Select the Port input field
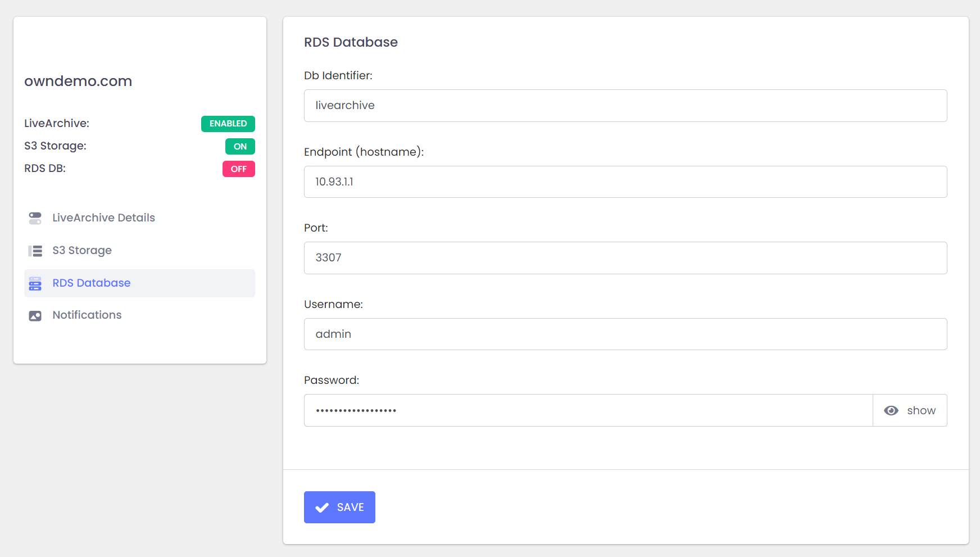980x557 pixels. [625, 258]
